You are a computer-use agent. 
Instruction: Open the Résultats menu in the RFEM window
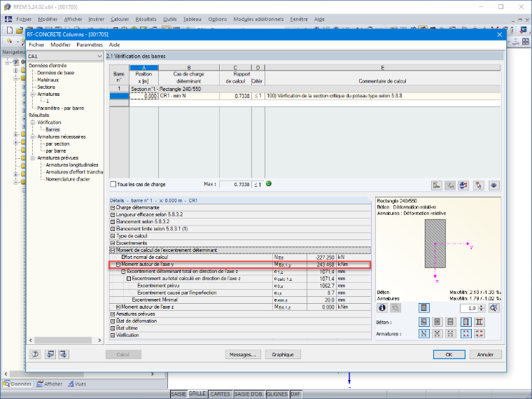tap(146, 20)
